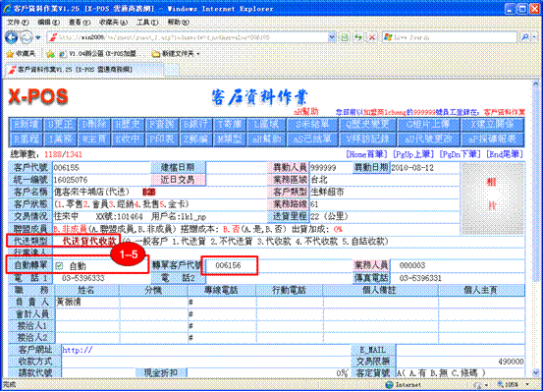This screenshot has width=543, height=392.
Task: Open Favorites star (收藏夹) button
Action: click(21, 54)
